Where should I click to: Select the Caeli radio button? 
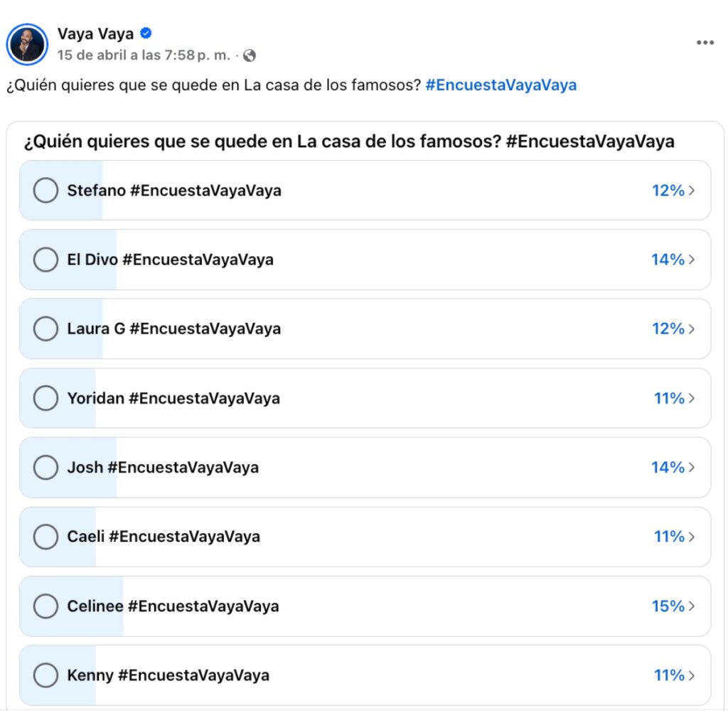(x=45, y=537)
